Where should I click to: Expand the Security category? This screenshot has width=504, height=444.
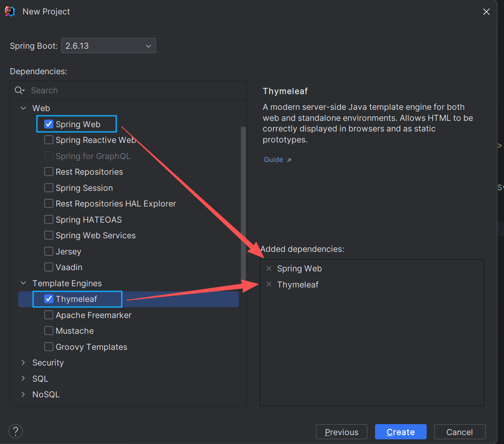[23, 363]
